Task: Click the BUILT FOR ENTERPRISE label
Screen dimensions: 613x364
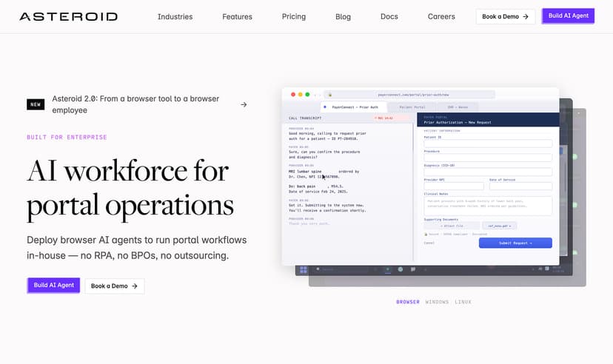Action: [x=67, y=137]
